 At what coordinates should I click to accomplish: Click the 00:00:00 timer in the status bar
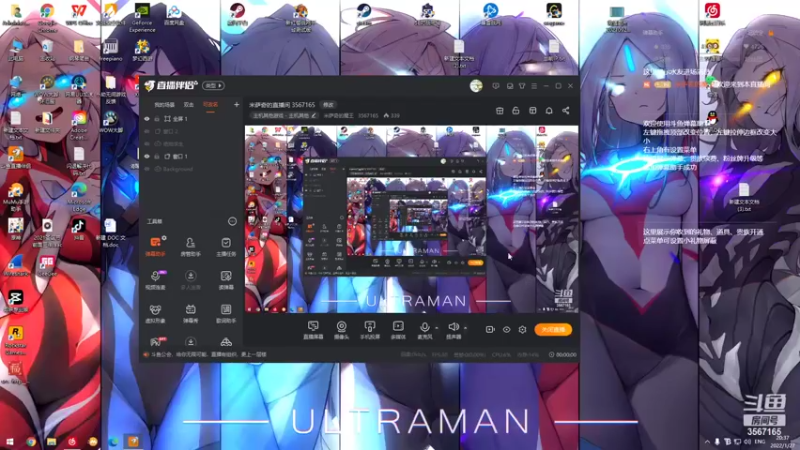tap(563, 355)
